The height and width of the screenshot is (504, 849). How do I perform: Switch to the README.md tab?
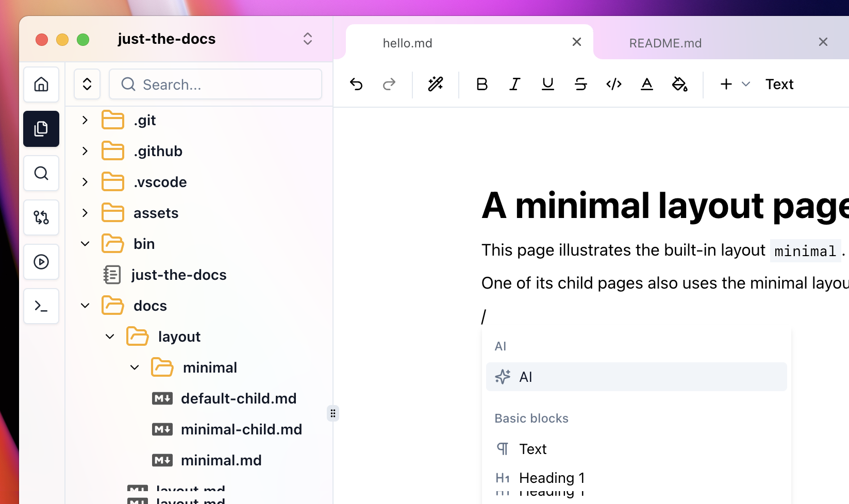click(x=665, y=43)
